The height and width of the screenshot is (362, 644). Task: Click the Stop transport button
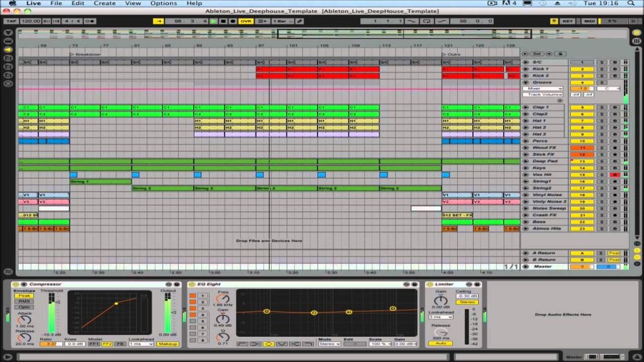coord(223,21)
